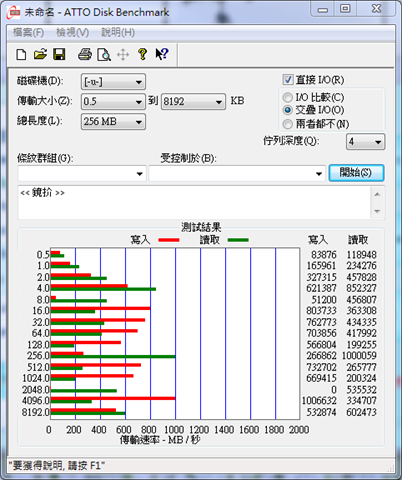Viewport: 402px width, 480px height.
Task: Click the 83876 write value
Action: pyautogui.click(x=324, y=255)
